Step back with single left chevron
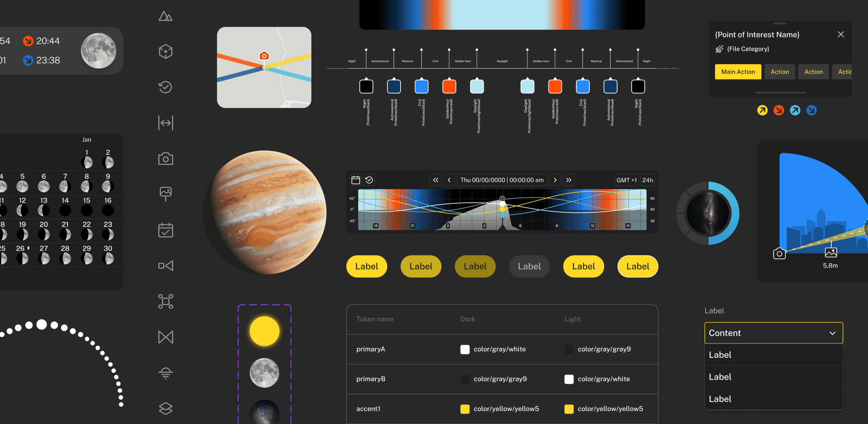 pos(449,180)
